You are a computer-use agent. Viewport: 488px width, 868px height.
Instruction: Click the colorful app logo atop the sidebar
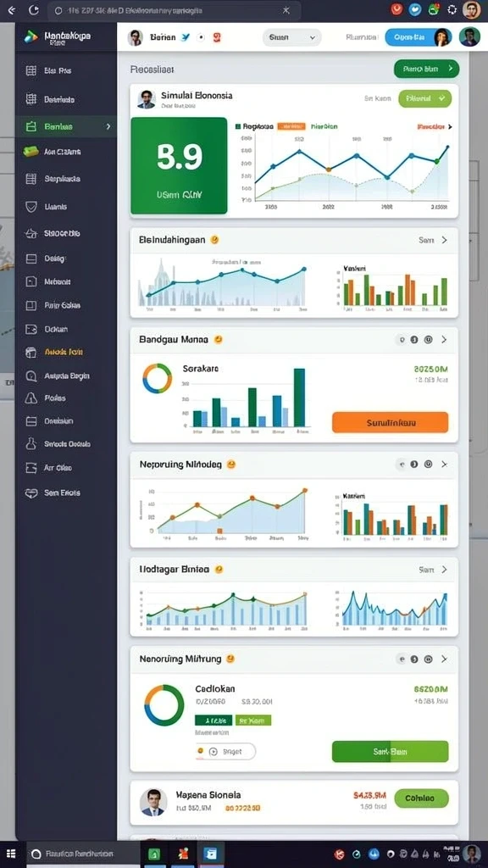[31, 36]
